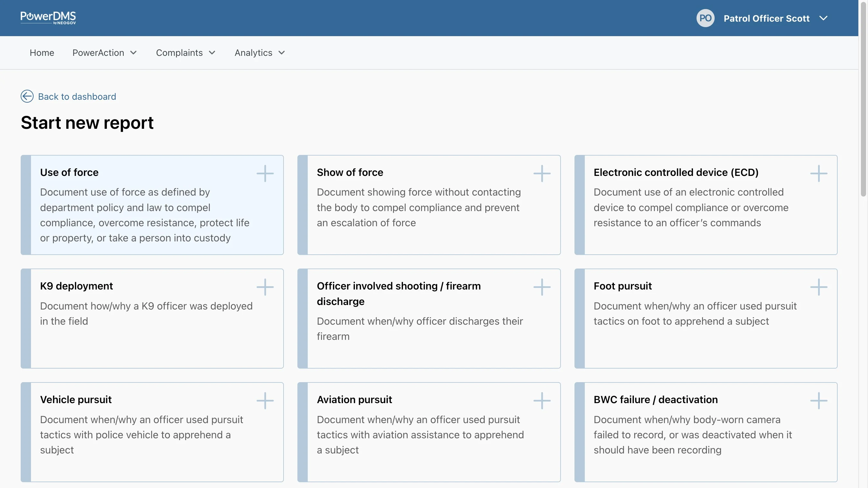
Task: Click the Patrol Officer Scott user name
Action: coord(766,18)
